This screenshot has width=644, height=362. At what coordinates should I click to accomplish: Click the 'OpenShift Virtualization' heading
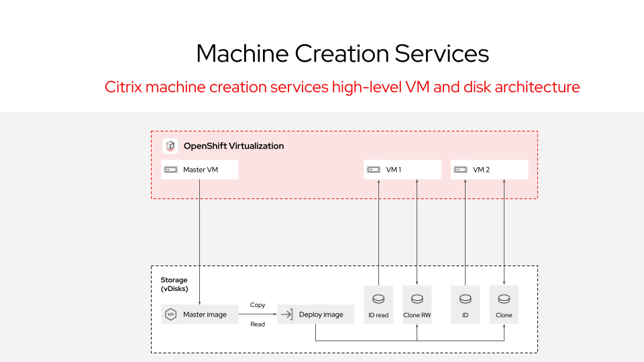coord(233,146)
